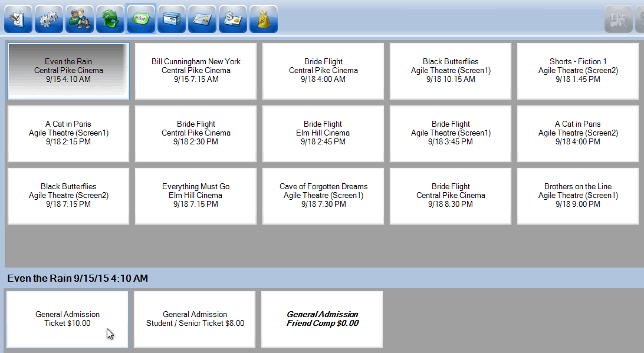Select Bill Cunningham New York showing
The height and width of the screenshot is (353, 644).
coord(196,71)
